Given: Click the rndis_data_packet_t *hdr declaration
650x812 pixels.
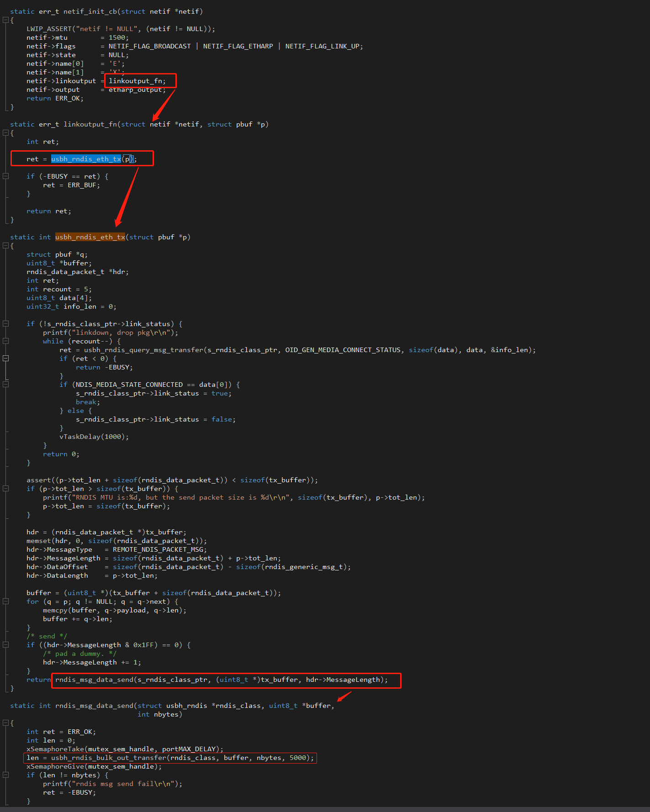Looking at the screenshot, I should [x=78, y=272].
